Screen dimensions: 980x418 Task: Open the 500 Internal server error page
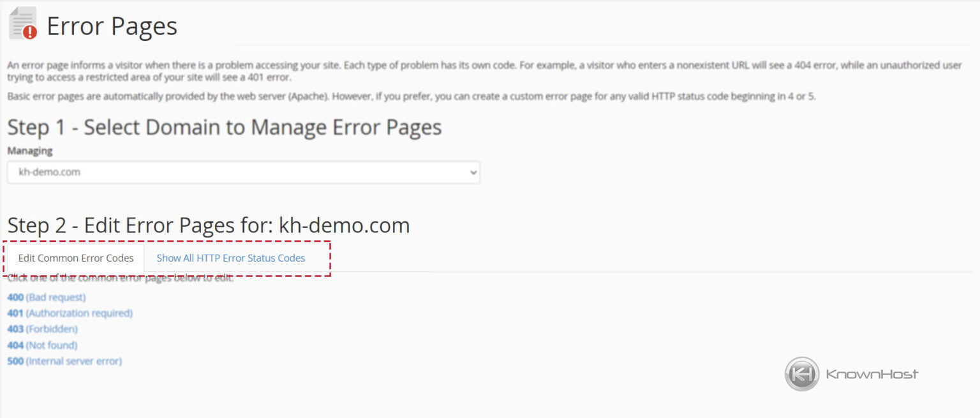pos(63,361)
